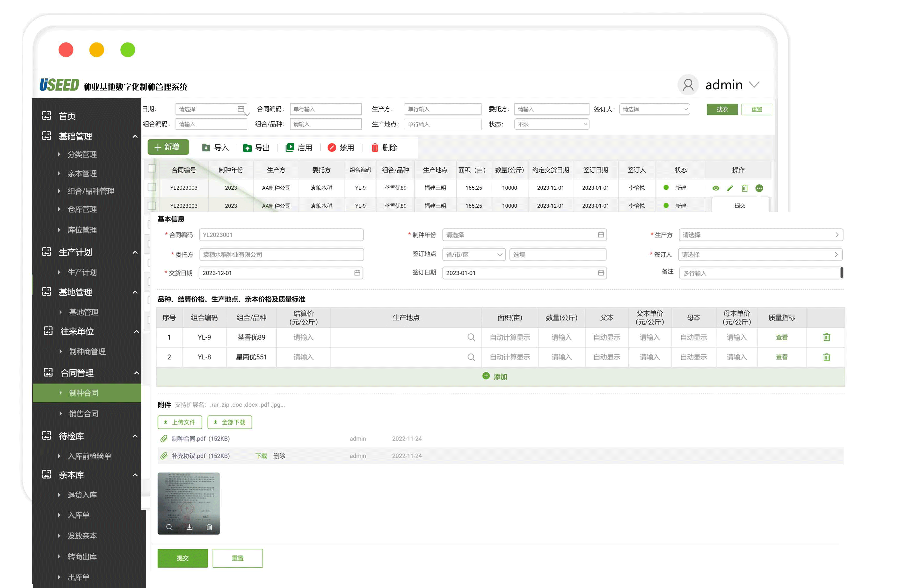Click the green 新增 button
Viewport: 910px width, 588px height.
pyautogui.click(x=168, y=147)
